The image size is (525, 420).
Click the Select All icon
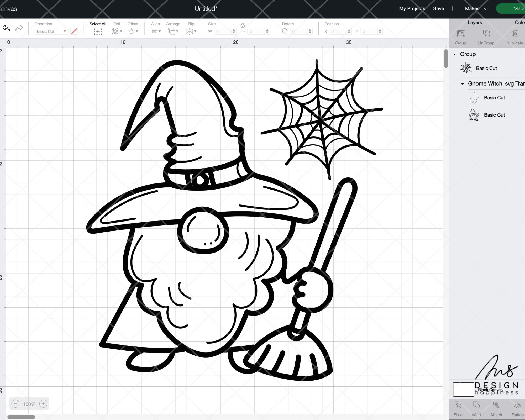pos(97,31)
